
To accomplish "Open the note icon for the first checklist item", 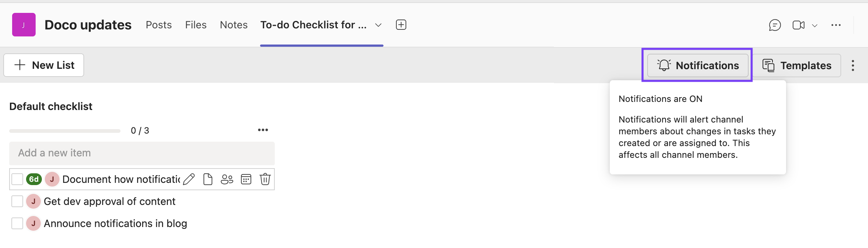I will click(x=208, y=179).
